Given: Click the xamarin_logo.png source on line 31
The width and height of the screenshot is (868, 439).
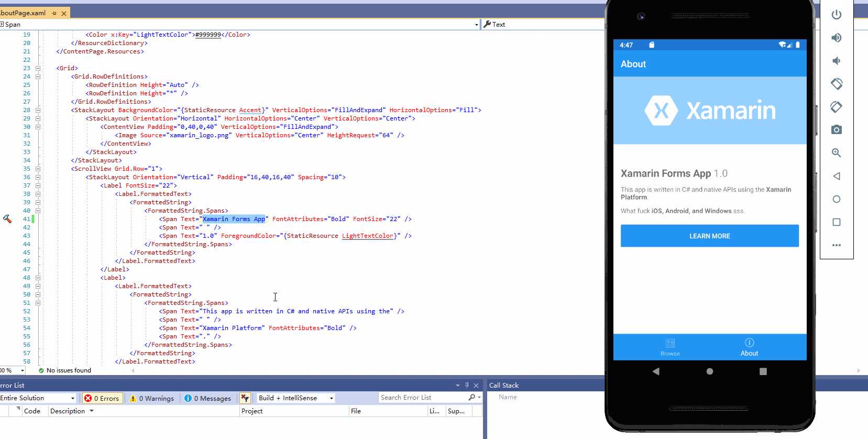Looking at the screenshot, I should coord(199,135).
